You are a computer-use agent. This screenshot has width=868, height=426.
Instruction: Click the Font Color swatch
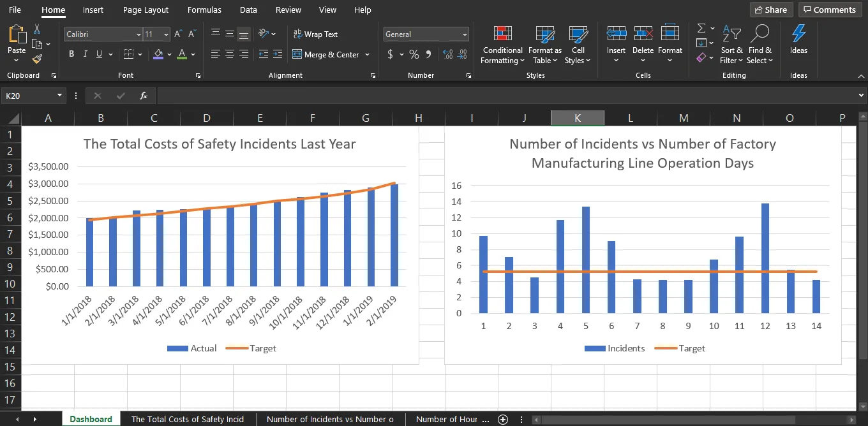pyautogui.click(x=183, y=54)
